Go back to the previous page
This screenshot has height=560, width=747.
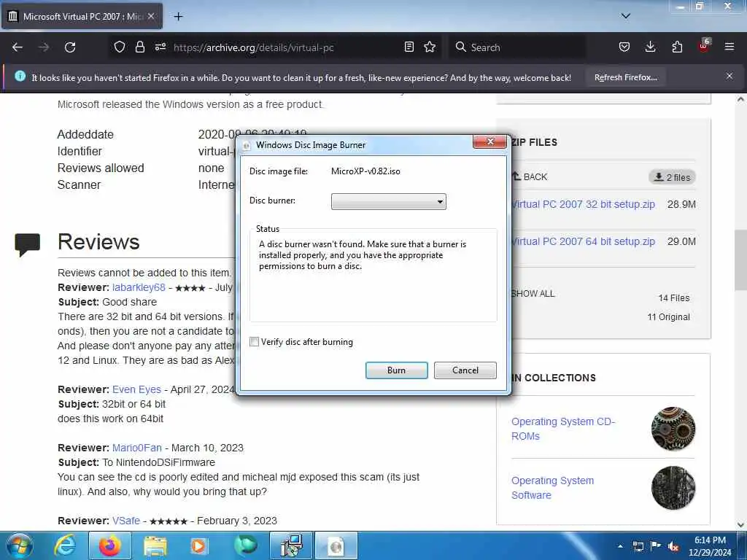coord(18,47)
